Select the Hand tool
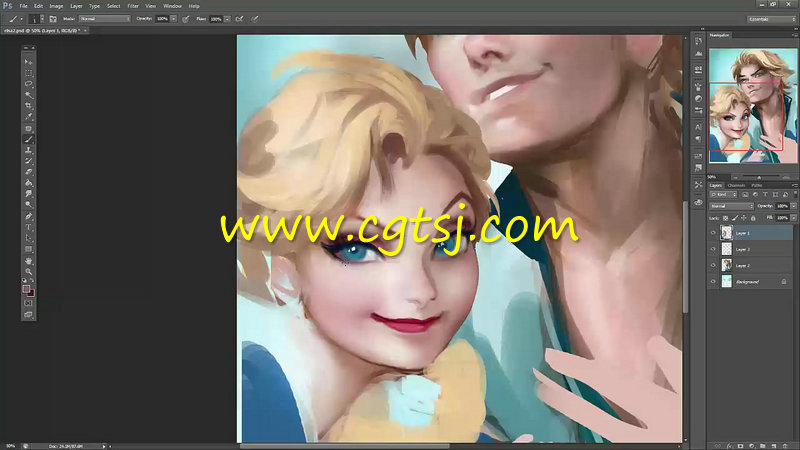This screenshot has width=800, height=450. (x=29, y=261)
